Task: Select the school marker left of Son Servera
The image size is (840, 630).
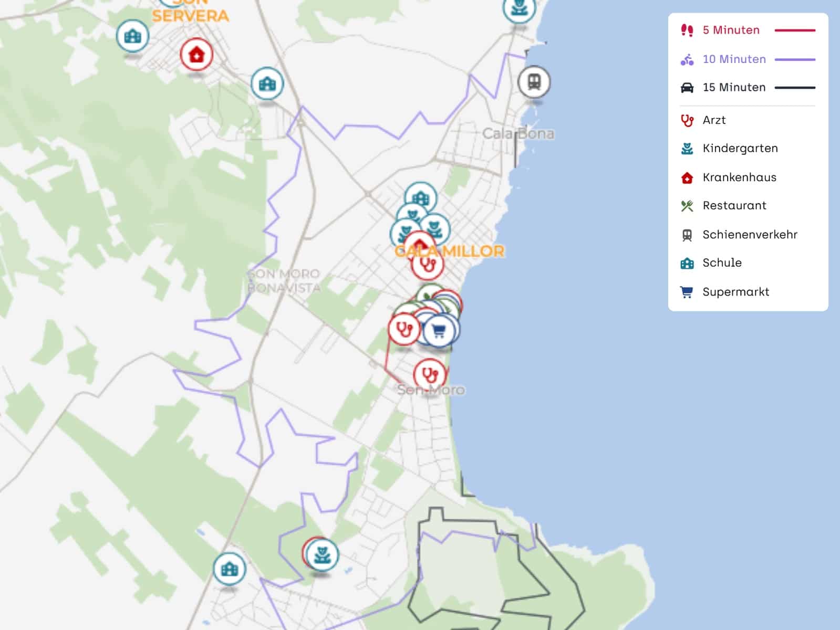Action: [132, 36]
